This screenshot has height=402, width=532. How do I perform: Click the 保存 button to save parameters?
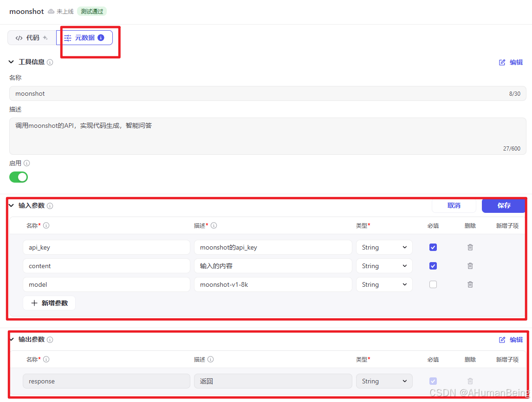pos(503,205)
